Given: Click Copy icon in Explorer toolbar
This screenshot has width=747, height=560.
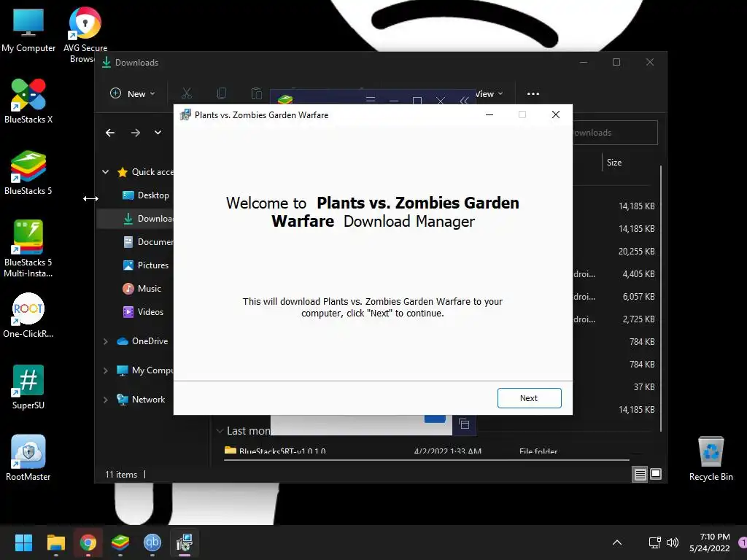Looking at the screenshot, I should point(222,94).
